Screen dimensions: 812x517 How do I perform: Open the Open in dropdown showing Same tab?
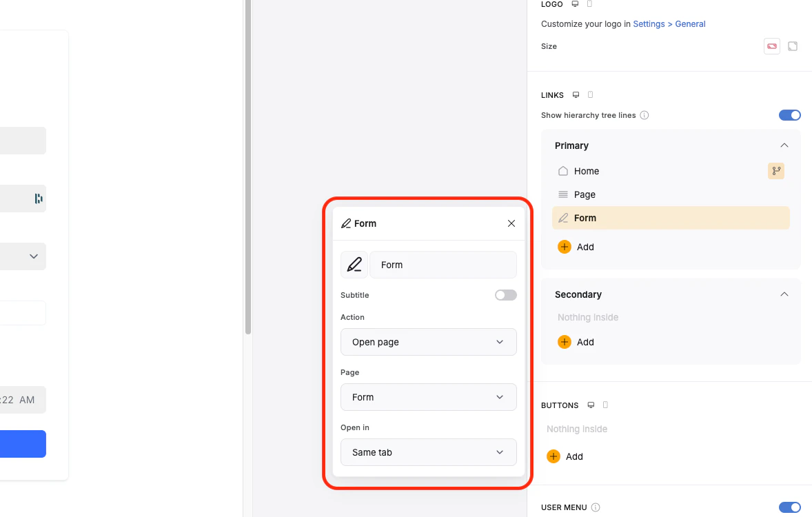[x=428, y=452]
